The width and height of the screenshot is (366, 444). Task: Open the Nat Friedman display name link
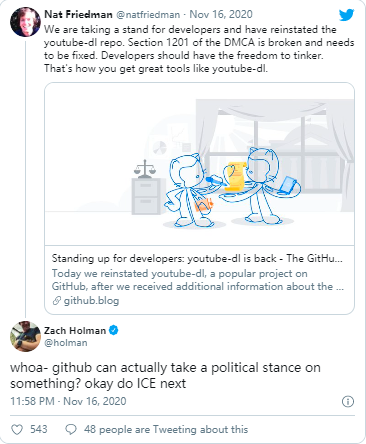point(78,14)
